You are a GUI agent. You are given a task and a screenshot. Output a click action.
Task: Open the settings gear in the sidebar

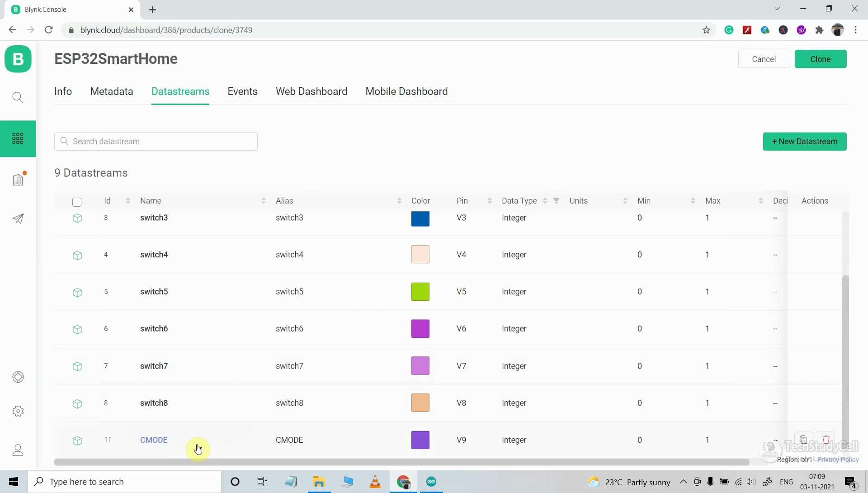point(18,411)
